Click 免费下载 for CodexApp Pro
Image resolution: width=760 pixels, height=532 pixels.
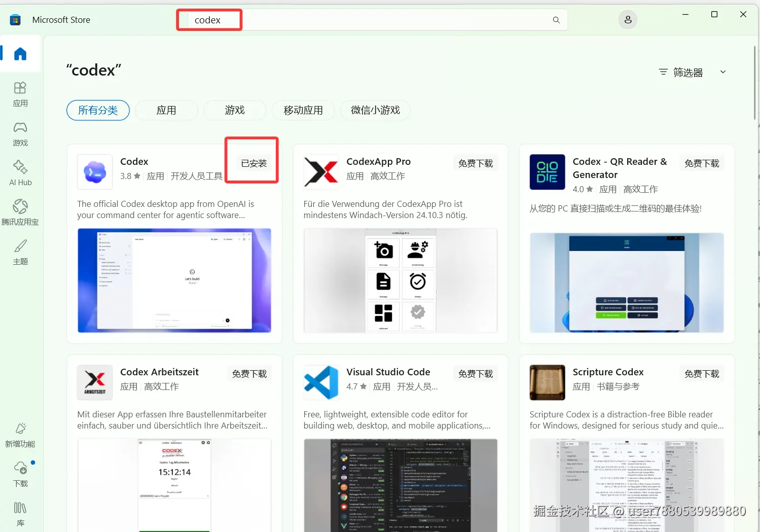476,163
